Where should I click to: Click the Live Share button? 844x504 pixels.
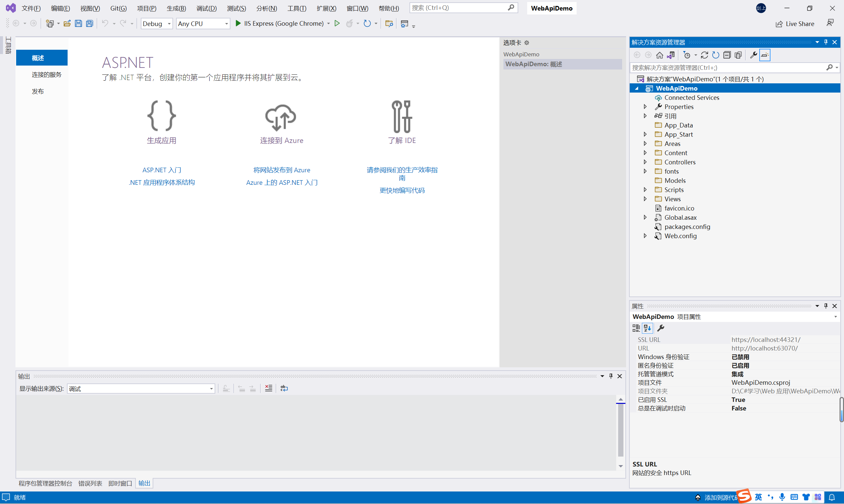pos(795,24)
